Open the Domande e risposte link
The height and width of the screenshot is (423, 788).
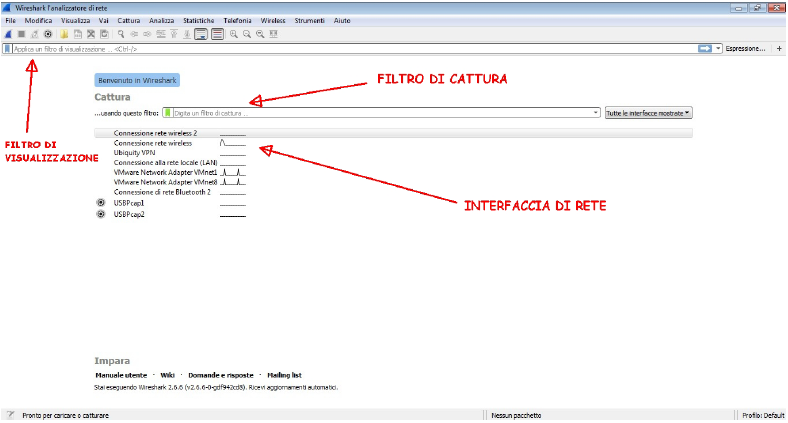coord(221,375)
